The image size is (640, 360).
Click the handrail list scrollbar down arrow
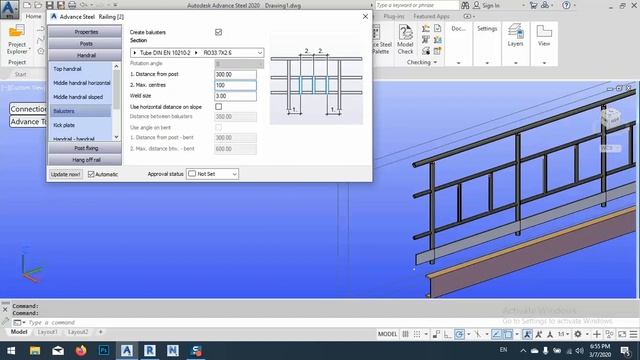pyautogui.click(x=116, y=137)
